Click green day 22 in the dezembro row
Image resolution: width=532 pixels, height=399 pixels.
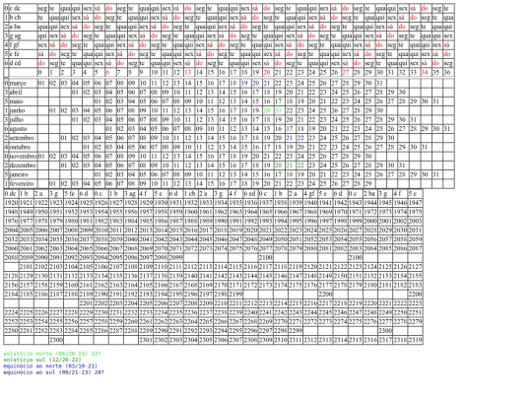pyautogui.click(x=300, y=166)
